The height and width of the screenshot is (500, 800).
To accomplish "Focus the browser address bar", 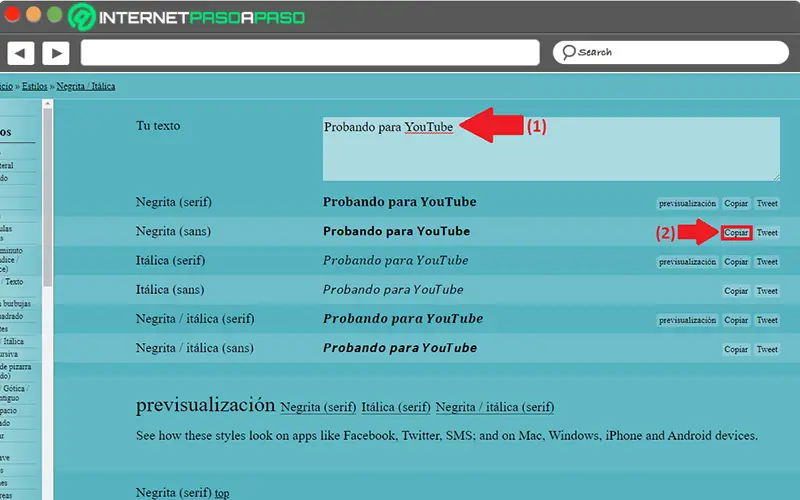I will pyautogui.click(x=310, y=53).
